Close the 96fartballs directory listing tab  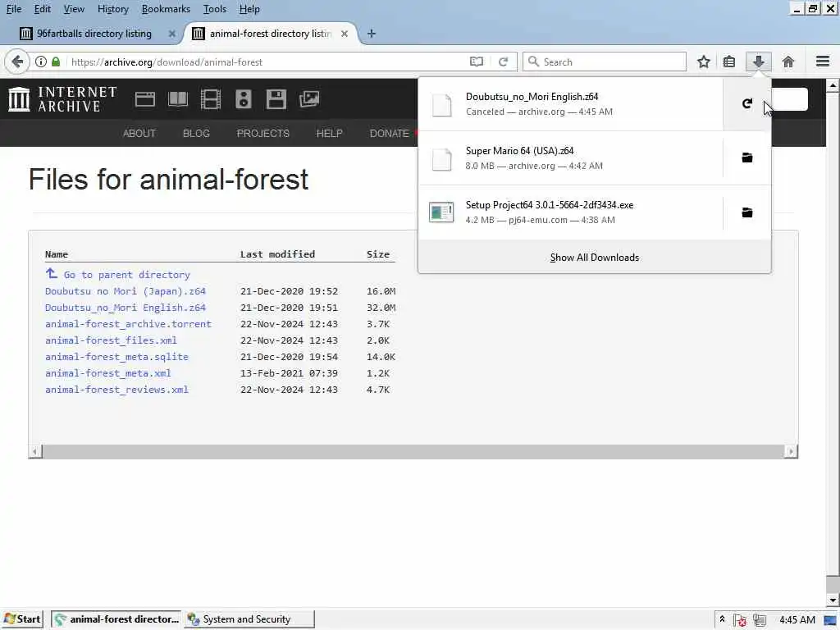(x=171, y=33)
